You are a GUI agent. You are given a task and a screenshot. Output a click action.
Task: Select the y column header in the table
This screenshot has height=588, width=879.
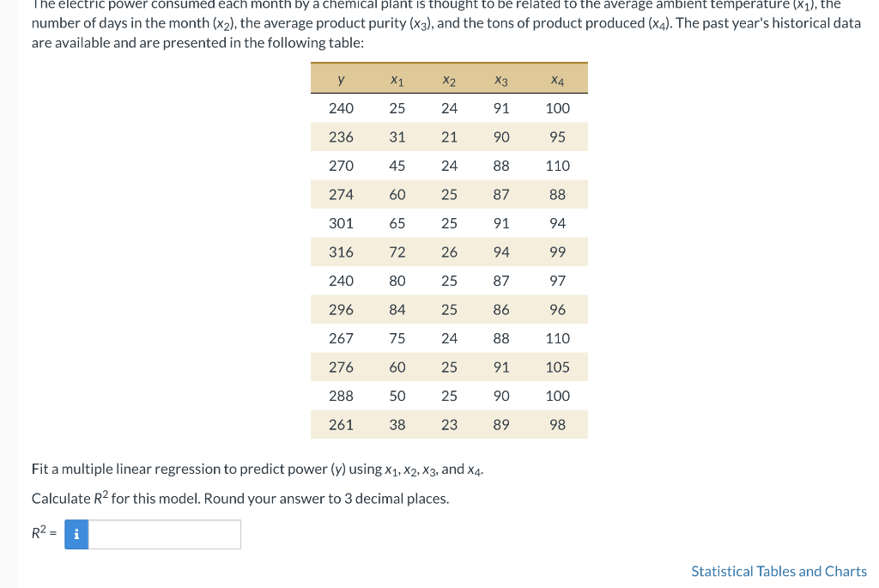pyautogui.click(x=341, y=78)
